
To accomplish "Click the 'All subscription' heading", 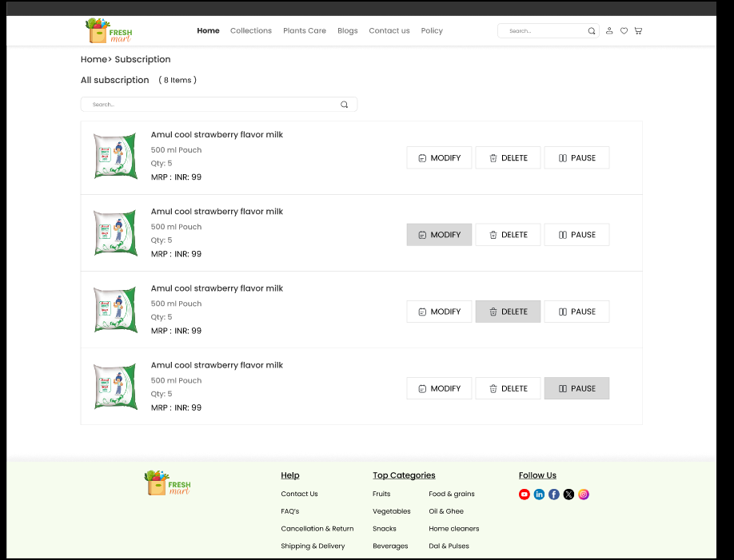I will [x=114, y=80].
